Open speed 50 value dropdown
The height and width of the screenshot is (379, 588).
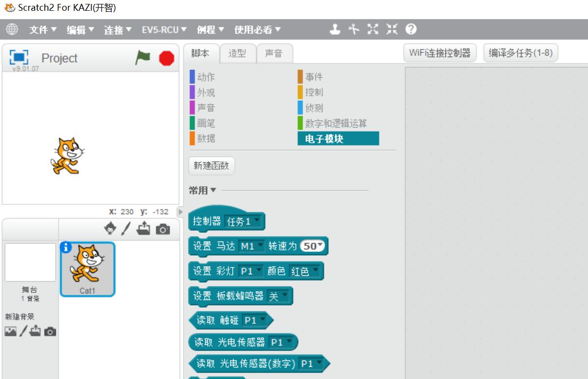tap(313, 246)
